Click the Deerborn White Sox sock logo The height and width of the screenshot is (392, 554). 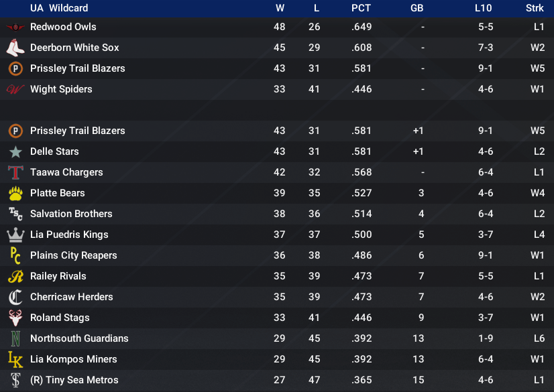(15, 48)
